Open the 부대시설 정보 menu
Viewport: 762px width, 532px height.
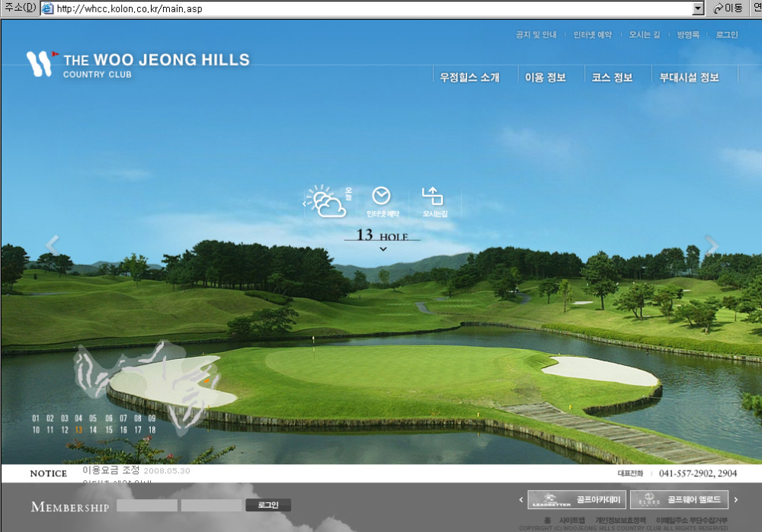[x=689, y=77]
